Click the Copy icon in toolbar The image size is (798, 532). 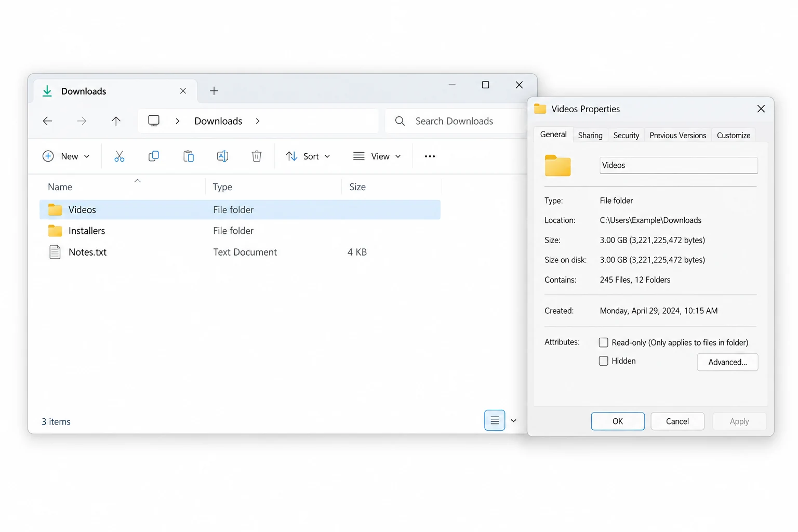click(154, 156)
